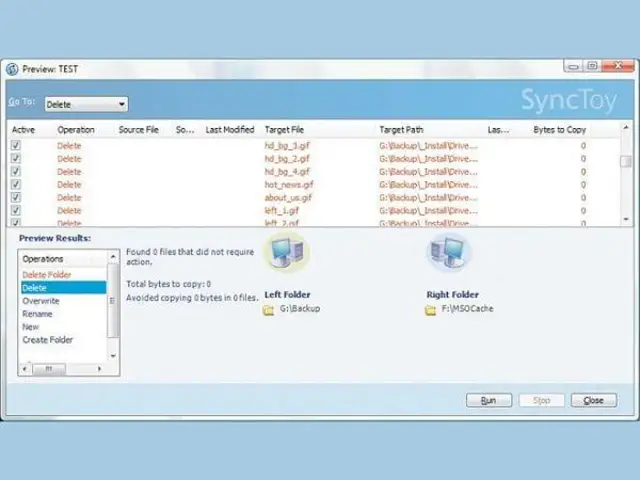This screenshot has width=640, height=480.
Task: Sort by the Operation column header
Action: (76, 130)
